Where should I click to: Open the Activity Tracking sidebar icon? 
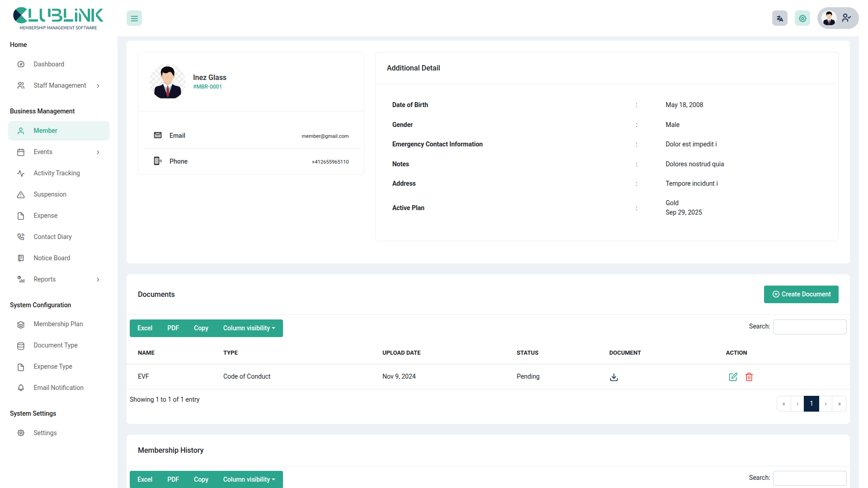click(x=21, y=173)
